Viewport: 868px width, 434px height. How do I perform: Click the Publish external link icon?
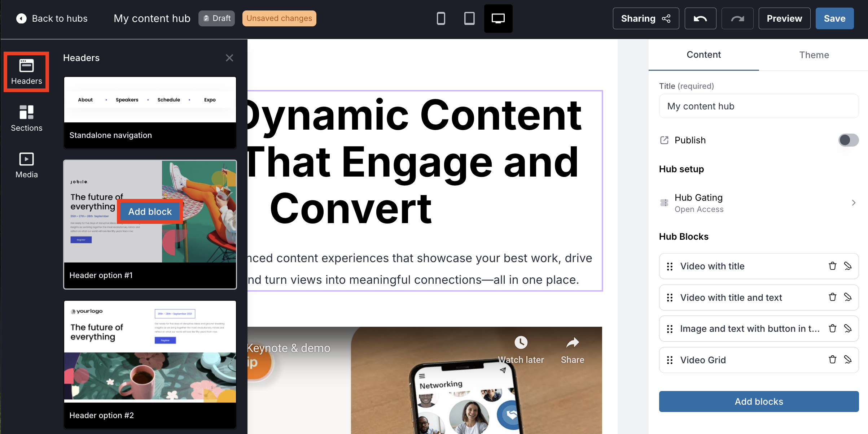(x=664, y=140)
